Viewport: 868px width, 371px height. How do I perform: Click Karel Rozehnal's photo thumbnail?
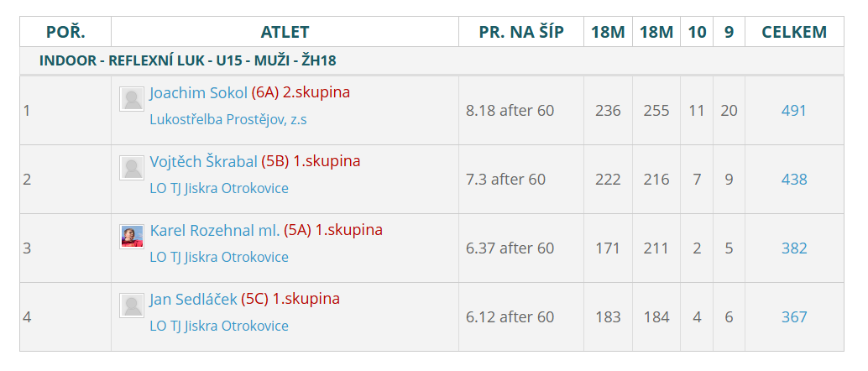tap(132, 237)
